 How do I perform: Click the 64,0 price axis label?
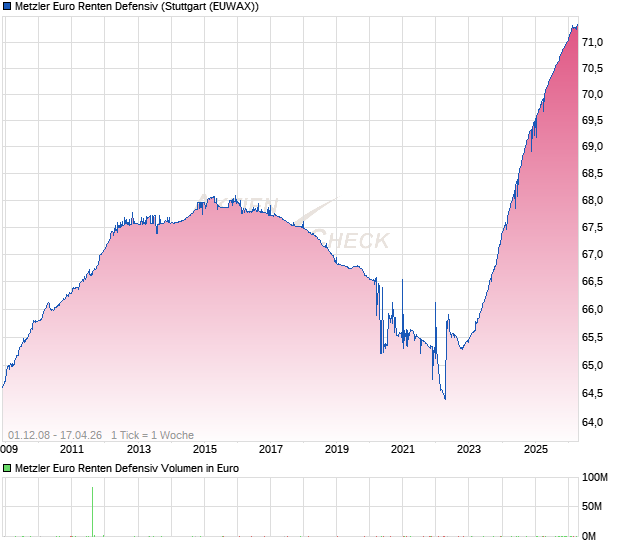[592, 422]
